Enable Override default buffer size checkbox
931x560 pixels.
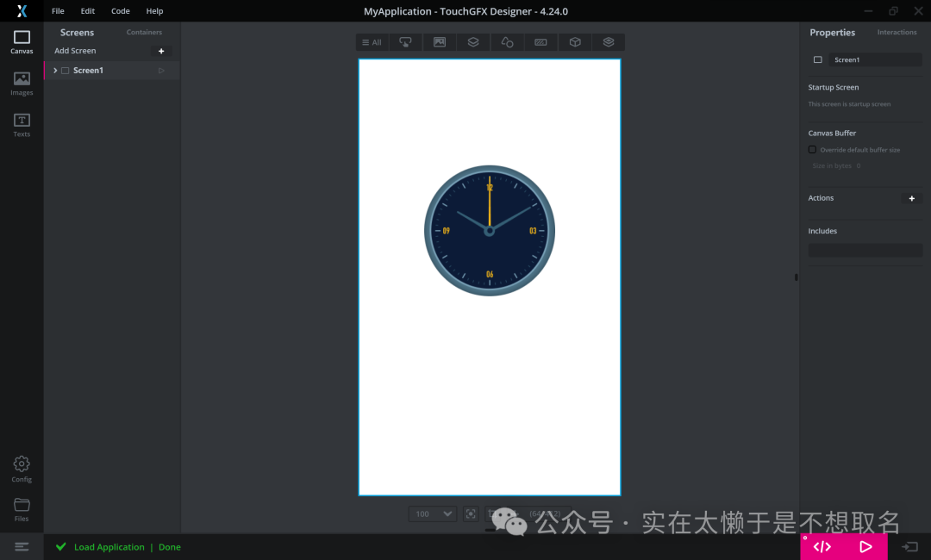coord(812,150)
